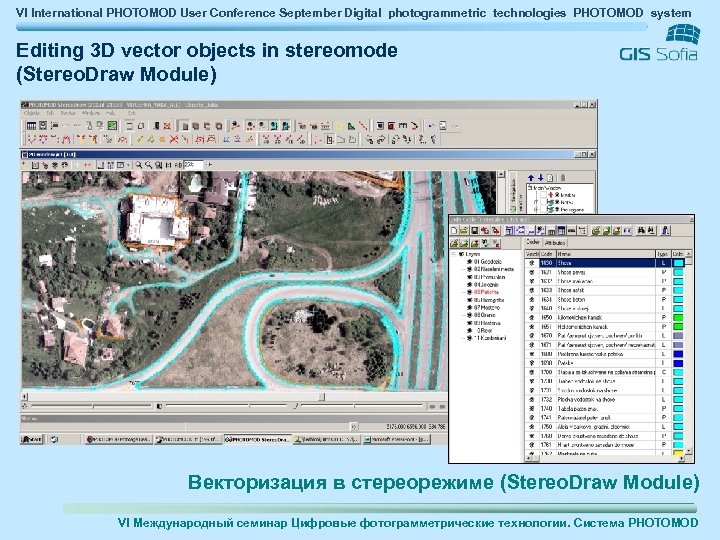This screenshot has width=720, height=540.
Task: Toggle visibility of code 1740 row
Action: coord(532,408)
